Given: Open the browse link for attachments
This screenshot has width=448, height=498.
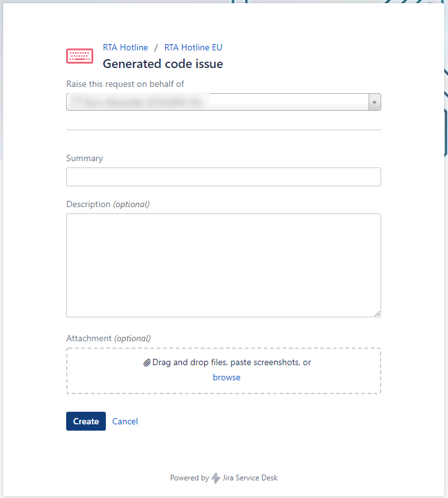Looking at the screenshot, I should point(227,377).
